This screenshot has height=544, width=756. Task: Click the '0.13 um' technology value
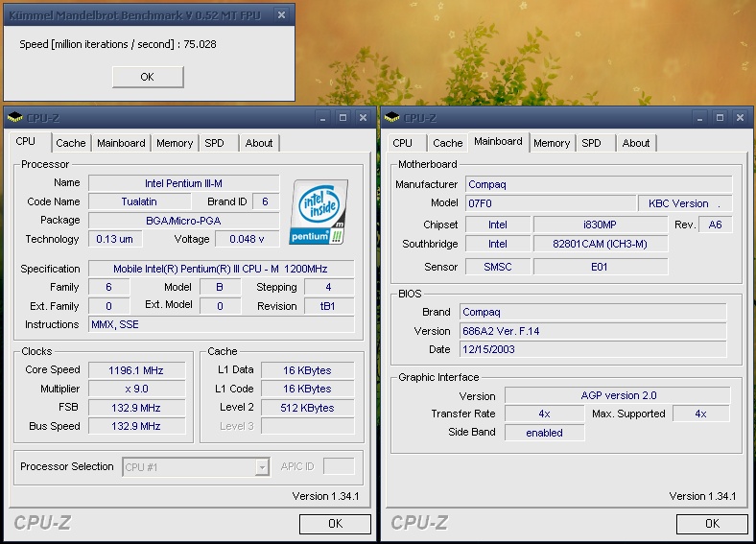[115, 239]
